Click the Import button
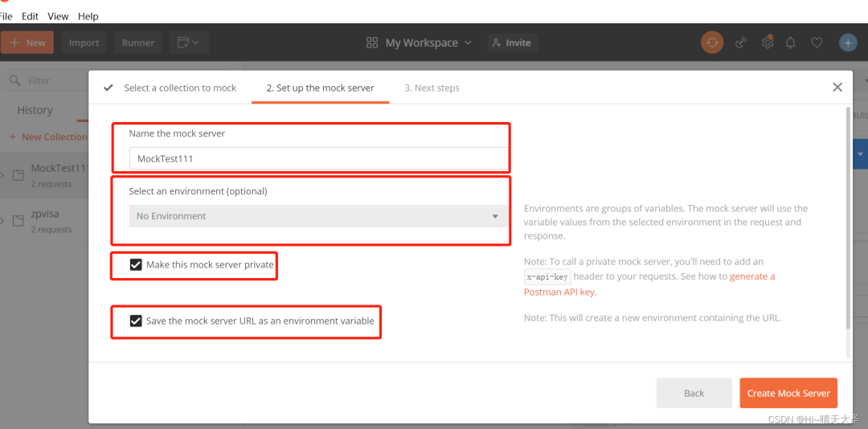 (84, 43)
